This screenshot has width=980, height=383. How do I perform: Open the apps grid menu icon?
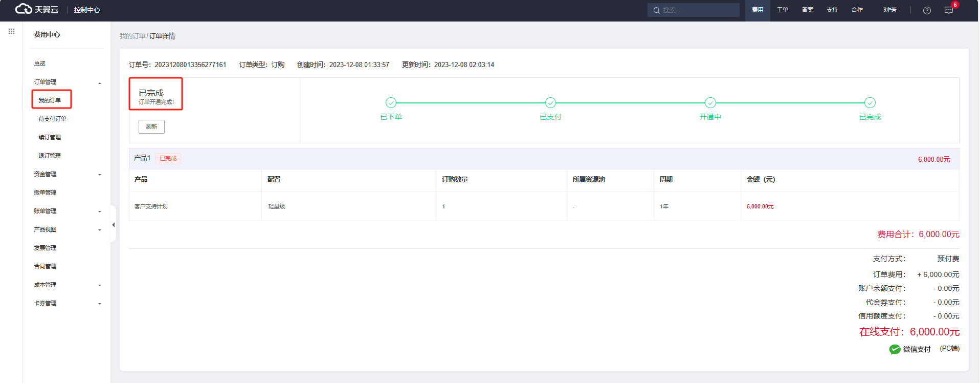[x=11, y=31]
